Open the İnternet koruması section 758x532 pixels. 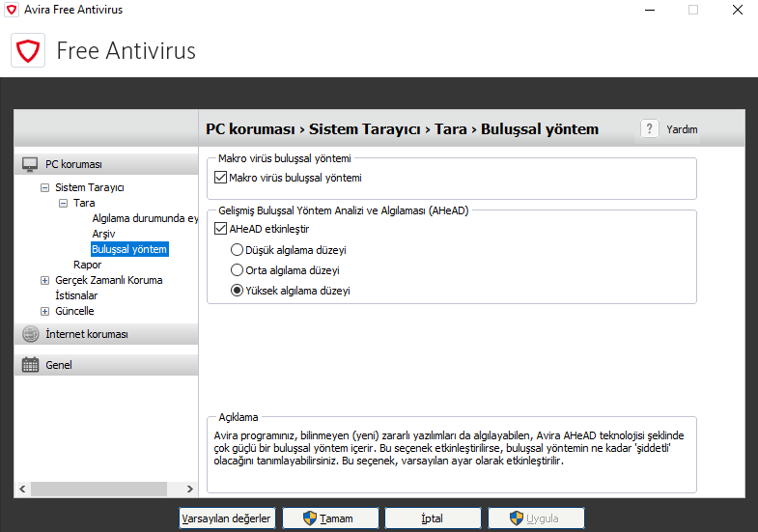[106, 334]
